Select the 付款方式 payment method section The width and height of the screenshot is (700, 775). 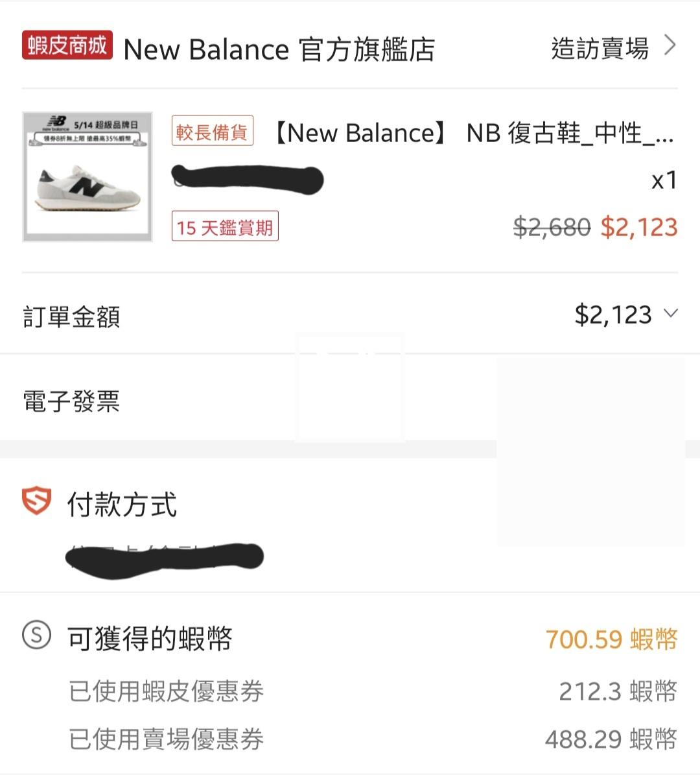(122, 505)
